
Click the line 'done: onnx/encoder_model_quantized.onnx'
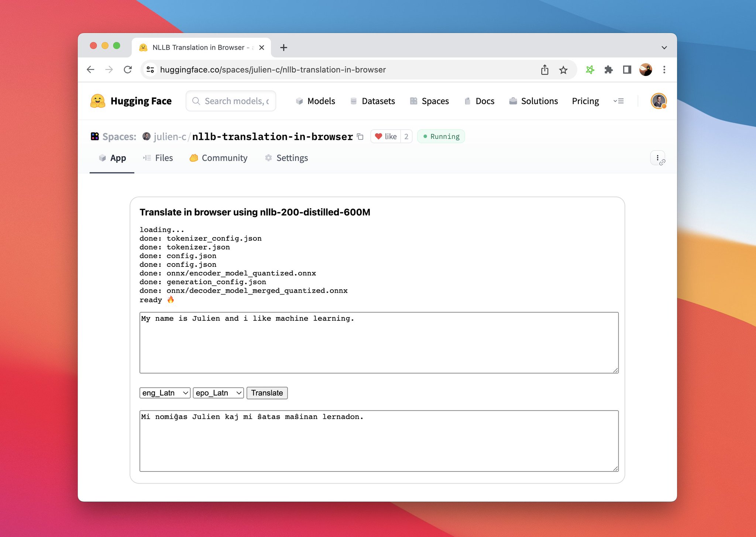pyautogui.click(x=228, y=273)
